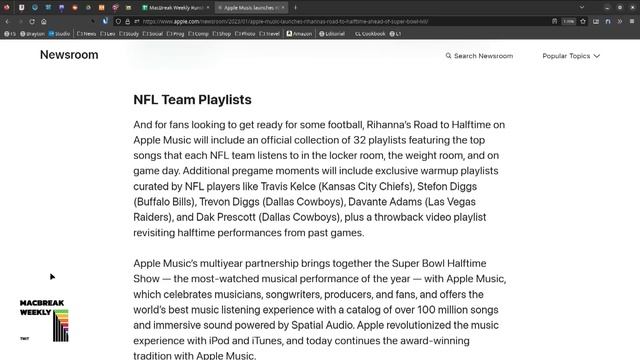Open the Study bookmarks folder

coord(129,34)
